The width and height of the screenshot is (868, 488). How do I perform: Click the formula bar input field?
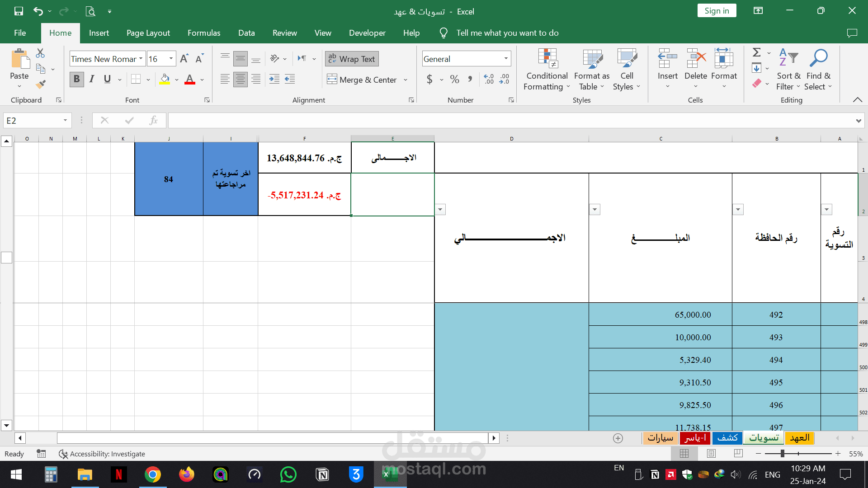click(511, 120)
